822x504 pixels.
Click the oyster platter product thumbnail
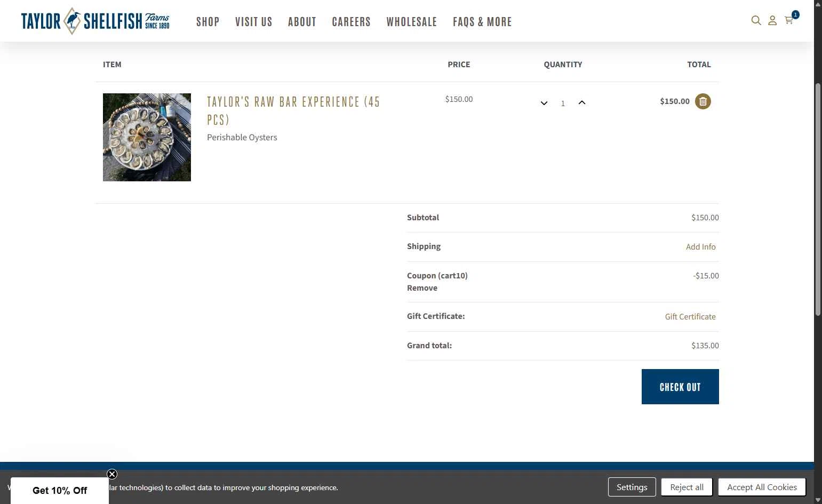pos(147,137)
